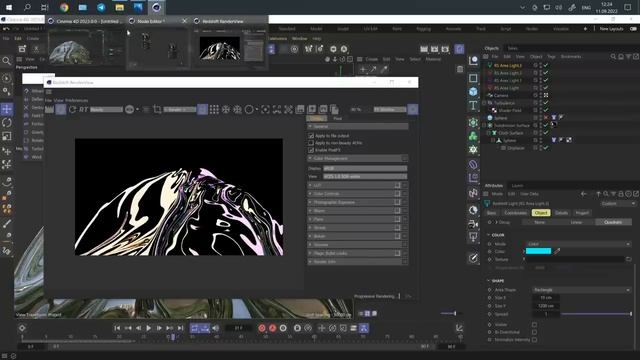Click the color eyedropper beside Color swatch
The height and width of the screenshot is (360, 640).
557,251
